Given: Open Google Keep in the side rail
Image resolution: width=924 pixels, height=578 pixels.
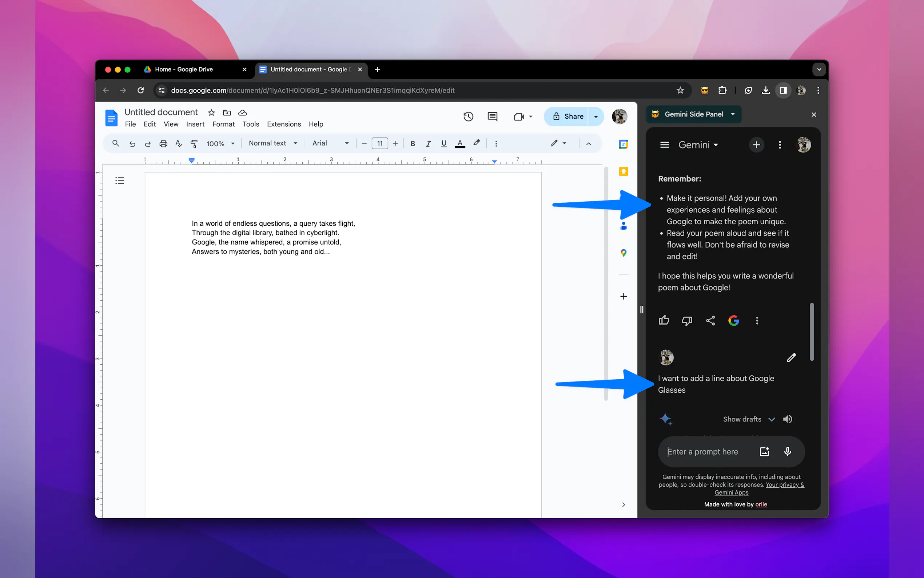Looking at the screenshot, I should click(x=624, y=172).
